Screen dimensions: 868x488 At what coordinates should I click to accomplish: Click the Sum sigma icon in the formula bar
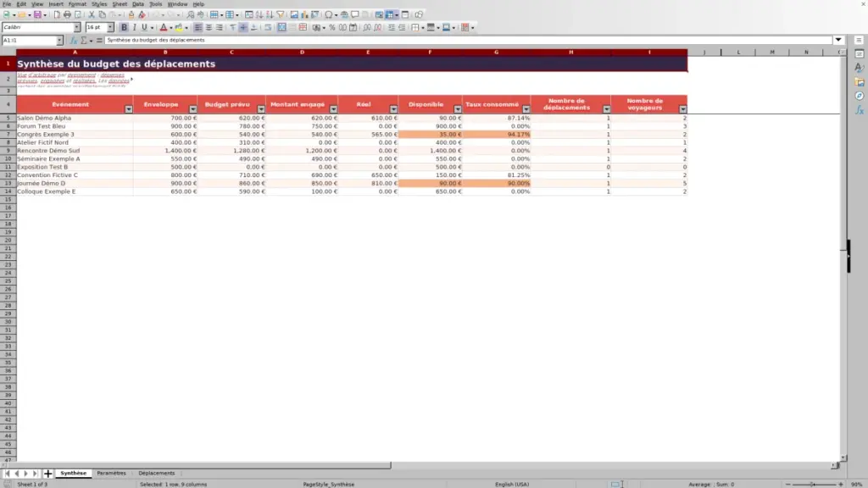point(84,41)
